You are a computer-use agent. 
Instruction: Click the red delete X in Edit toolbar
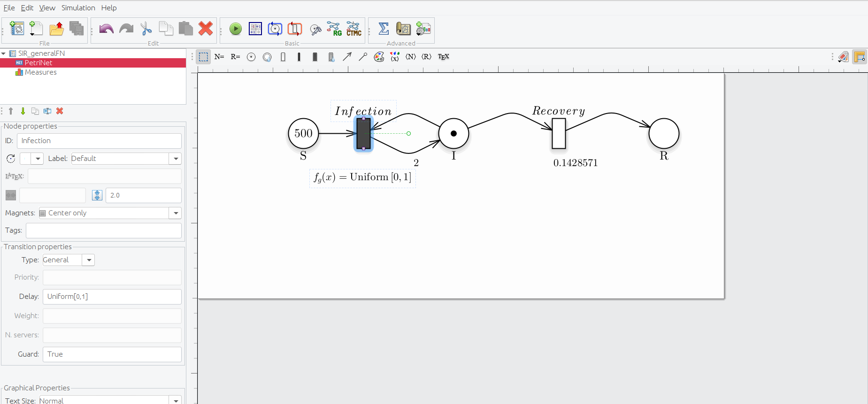[206, 29]
